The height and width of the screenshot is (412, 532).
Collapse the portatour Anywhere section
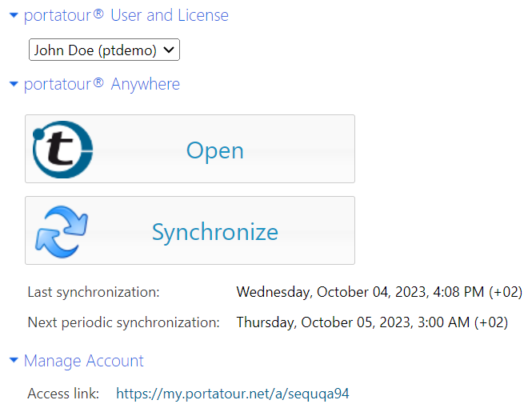point(14,83)
